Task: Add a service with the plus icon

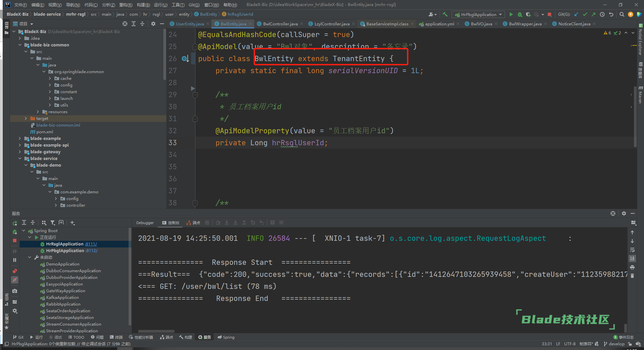Action: click(x=72, y=222)
